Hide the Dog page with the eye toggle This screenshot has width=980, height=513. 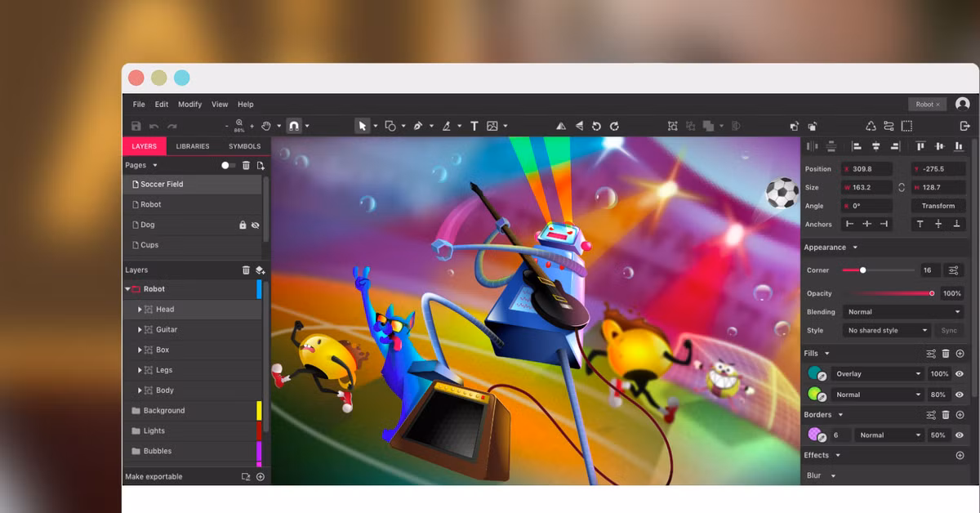pyautogui.click(x=254, y=224)
